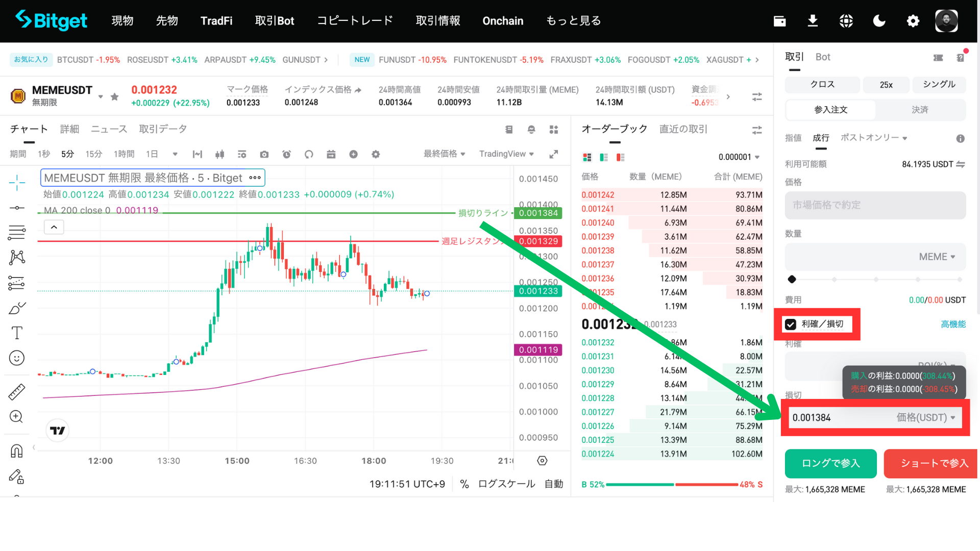Viewport: 980px width, 551px height.
Task: Open the コピートレード menu
Action: (355, 21)
